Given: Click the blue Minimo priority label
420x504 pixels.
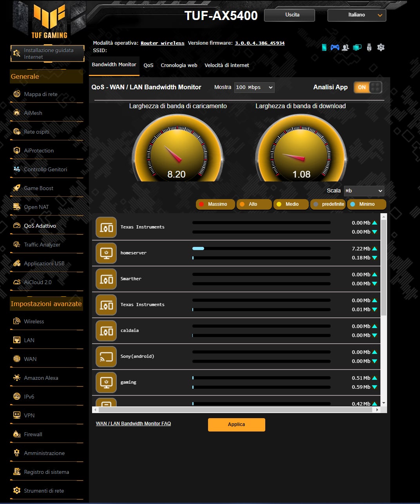Looking at the screenshot, I should tap(367, 204).
